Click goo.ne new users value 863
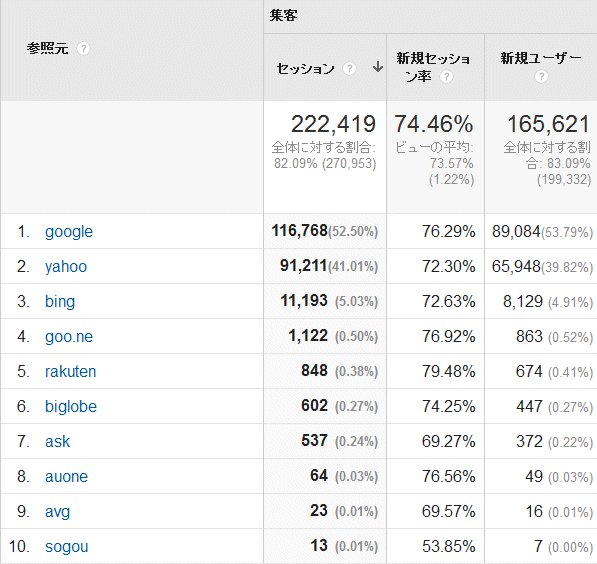The height and width of the screenshot is (564, 597). tap(529, 337)
